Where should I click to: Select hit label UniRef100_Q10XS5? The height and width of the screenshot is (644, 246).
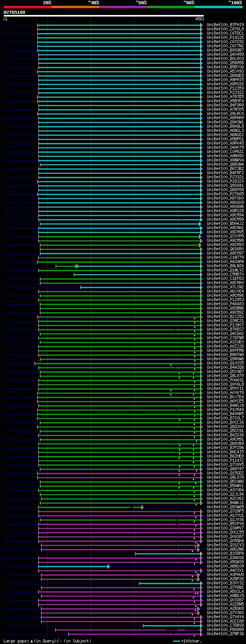tap(225, 363)
